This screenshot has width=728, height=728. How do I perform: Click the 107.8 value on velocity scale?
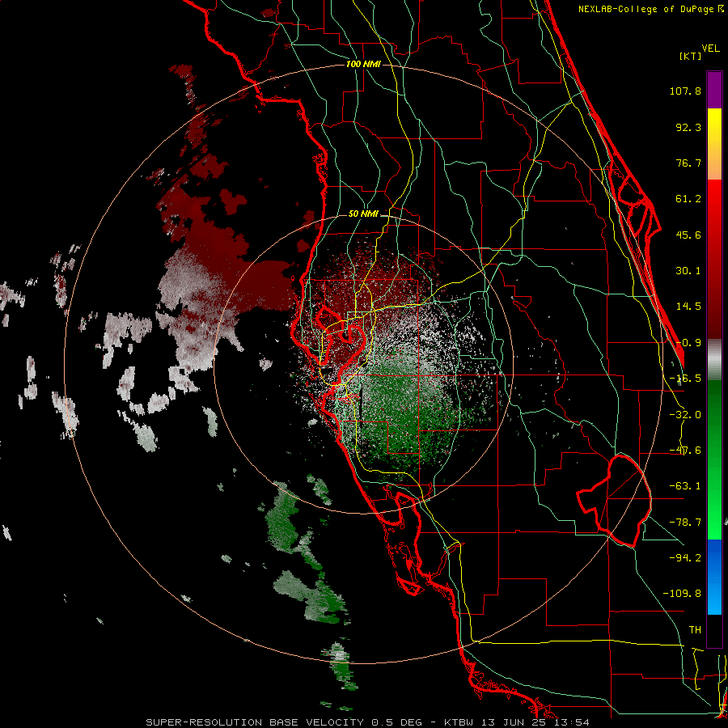pyautogui.click(x=685, y=91)
